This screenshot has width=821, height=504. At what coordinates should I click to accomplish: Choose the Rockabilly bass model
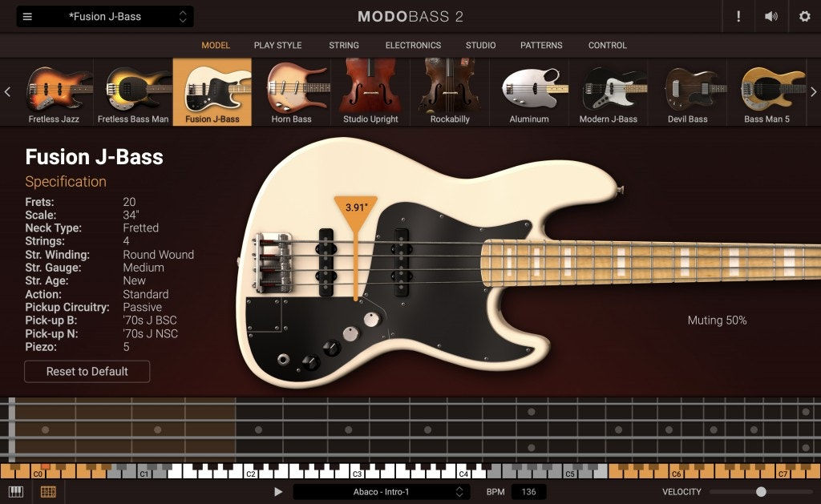click(x=449, y=92)
